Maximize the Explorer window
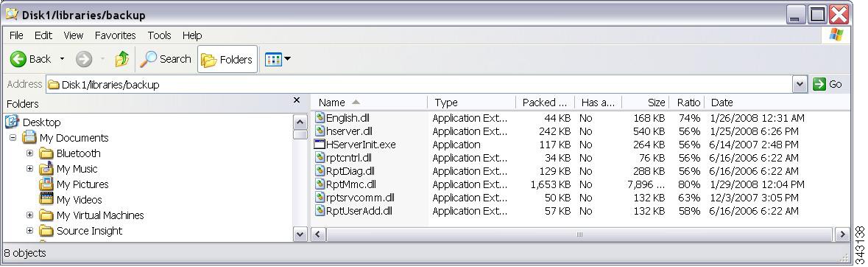Screen dimensions: 868x267 coord(818,15)
